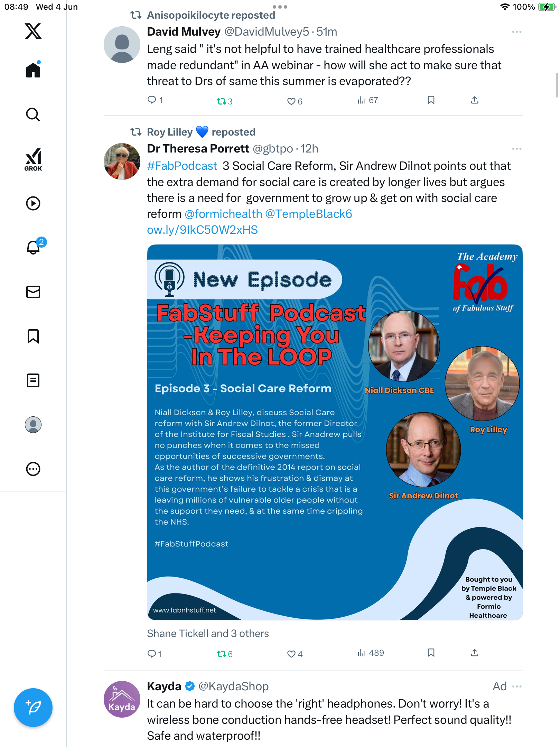The width and height of the screenshot is (560, 747).
Task: Open more options on the Kayda ad
Action: coord(516,686)
